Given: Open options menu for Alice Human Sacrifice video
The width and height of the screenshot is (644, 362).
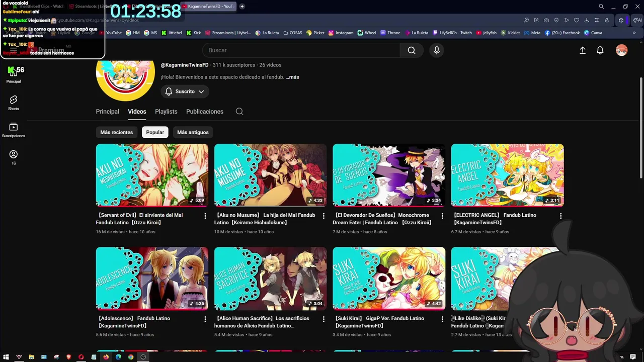Looking at the screenshot, I should coord(324,319).
